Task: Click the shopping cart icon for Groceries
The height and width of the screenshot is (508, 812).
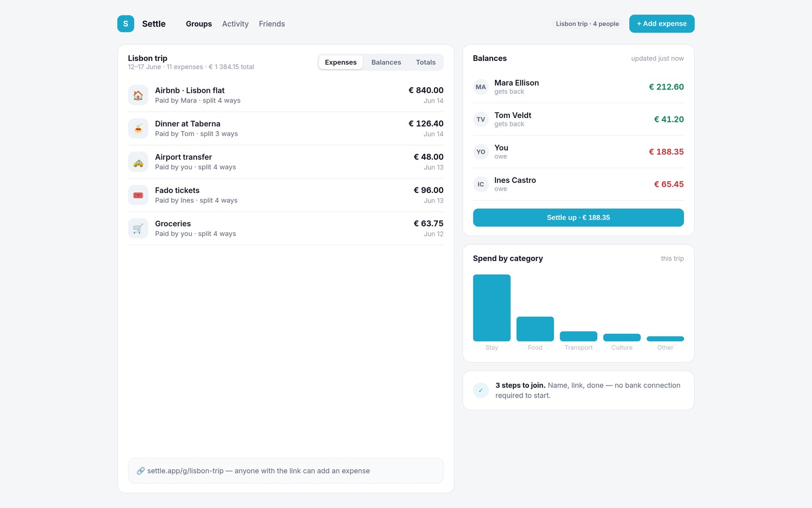Action: coord(138,229)
